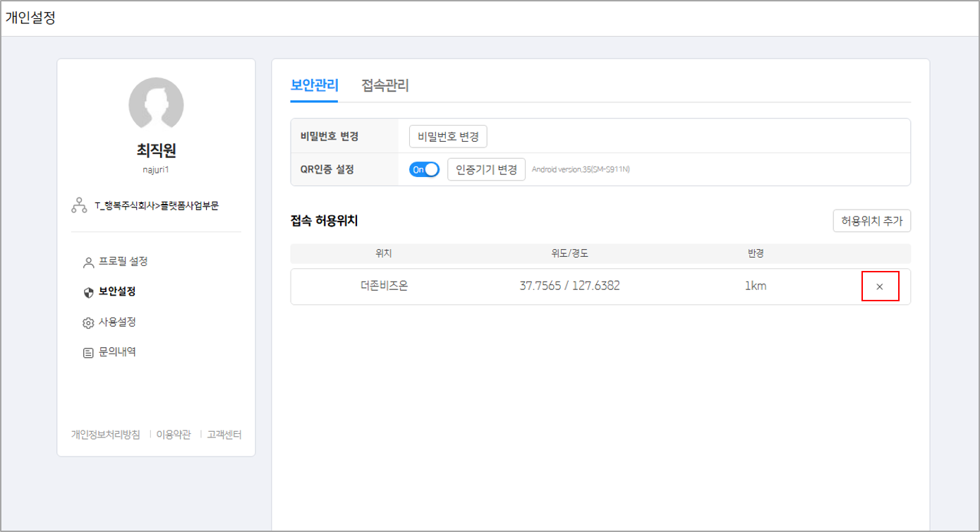Select the 보안관리 tab

tap(313, 85)
